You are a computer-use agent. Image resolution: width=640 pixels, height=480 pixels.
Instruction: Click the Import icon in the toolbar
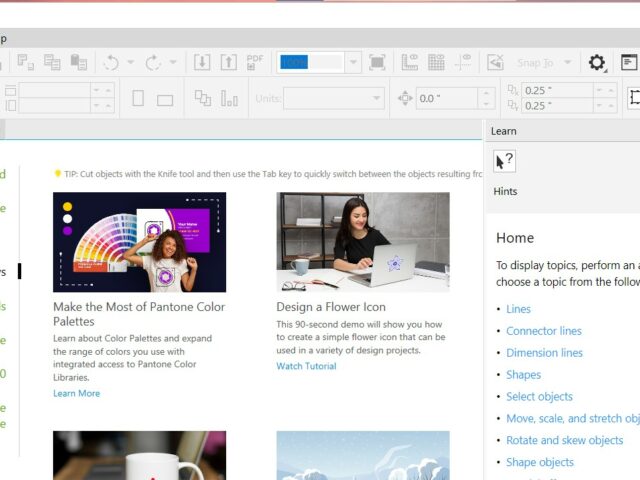click(x=202, y=62)
